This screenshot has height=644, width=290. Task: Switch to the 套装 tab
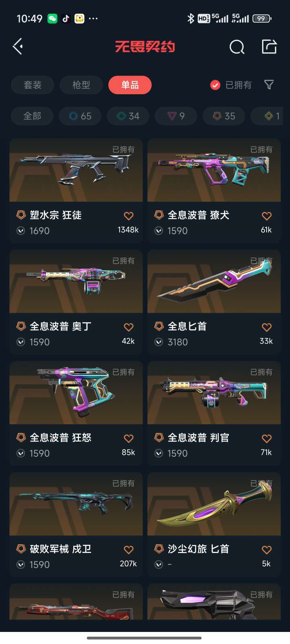pos(32,85)
